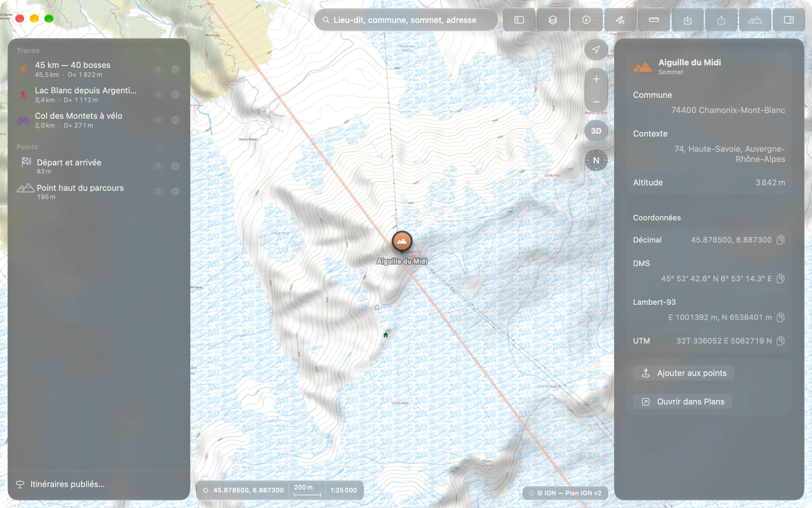812x508 pixels.
Task: Click the 200 m scale bar
Action: point(307,490)
